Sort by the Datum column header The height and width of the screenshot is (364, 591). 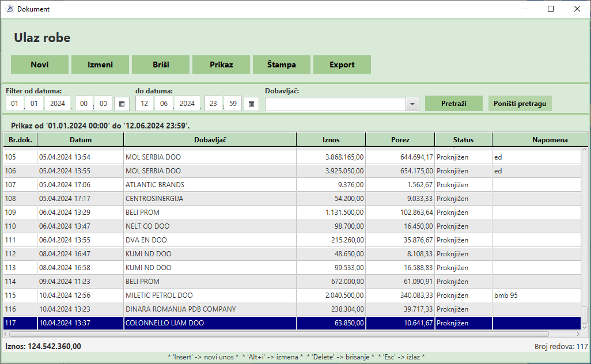pos(81,140)
